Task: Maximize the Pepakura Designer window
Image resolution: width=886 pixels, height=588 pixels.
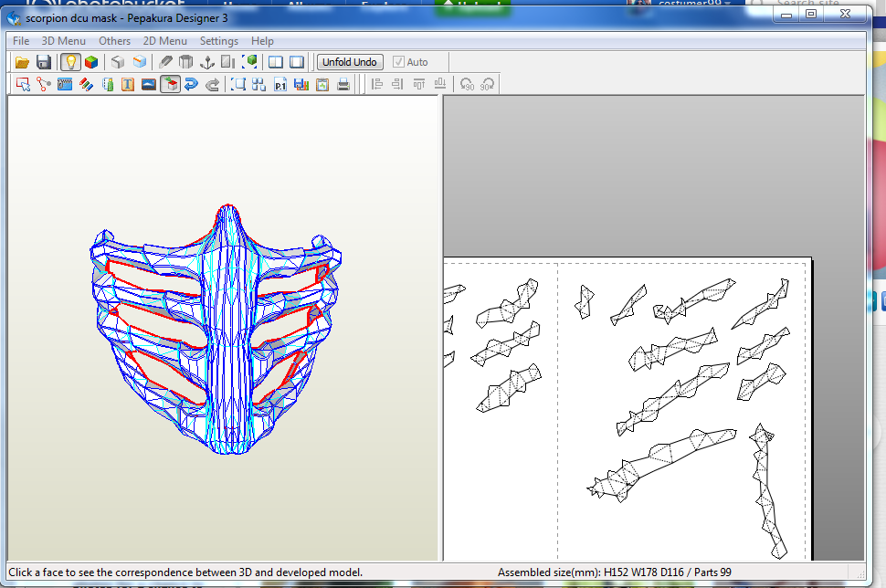Action: point(811,14)
